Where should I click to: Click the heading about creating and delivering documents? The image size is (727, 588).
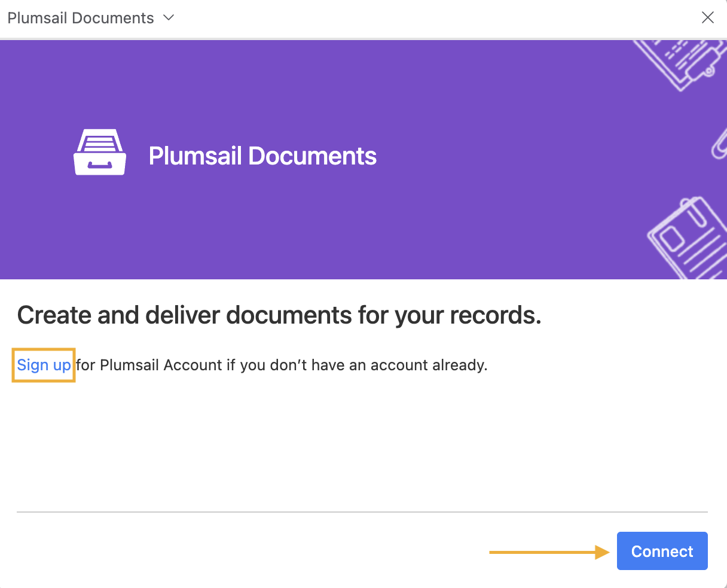coord(279,315)
